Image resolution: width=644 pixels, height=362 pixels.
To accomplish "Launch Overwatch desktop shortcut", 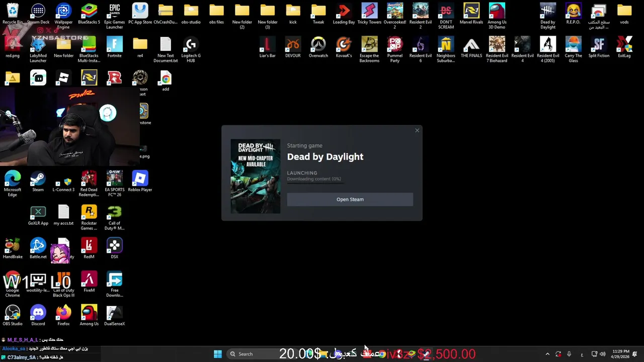I will 318,47.
